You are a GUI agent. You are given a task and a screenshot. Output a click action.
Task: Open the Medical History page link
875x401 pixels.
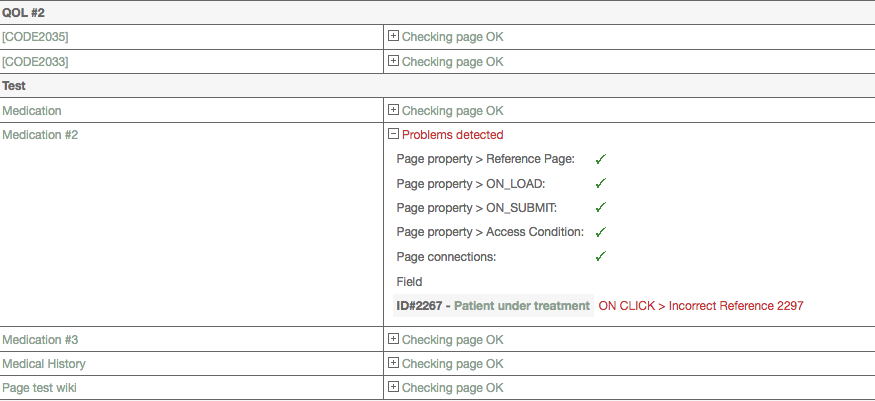tap(43, 364)
